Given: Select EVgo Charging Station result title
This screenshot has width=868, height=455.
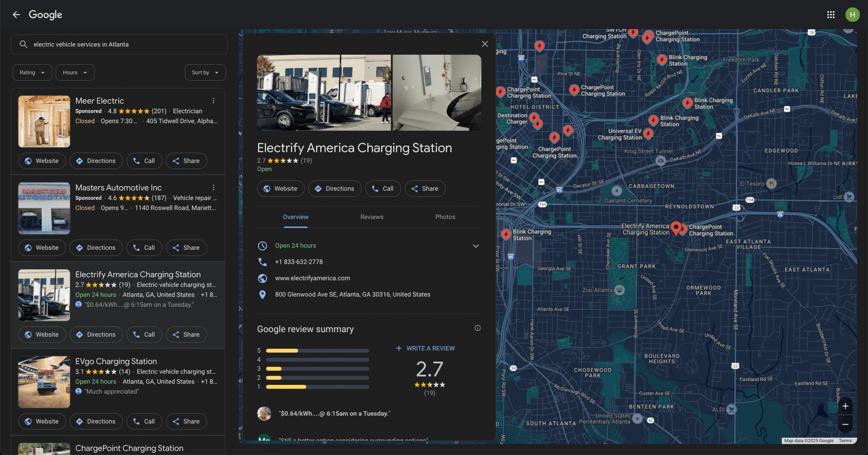Looking at the screenshot, I should click(x=116, y=362).
